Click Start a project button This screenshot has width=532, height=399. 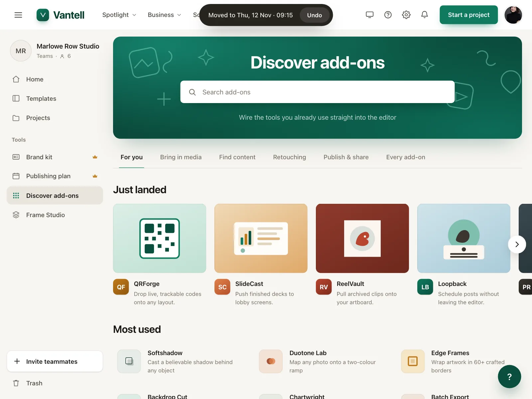(469, 15)
